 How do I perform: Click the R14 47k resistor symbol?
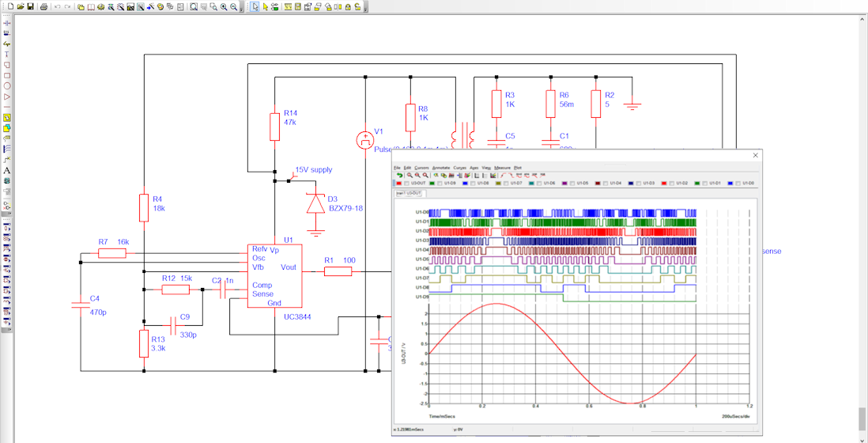coord(274,127)
